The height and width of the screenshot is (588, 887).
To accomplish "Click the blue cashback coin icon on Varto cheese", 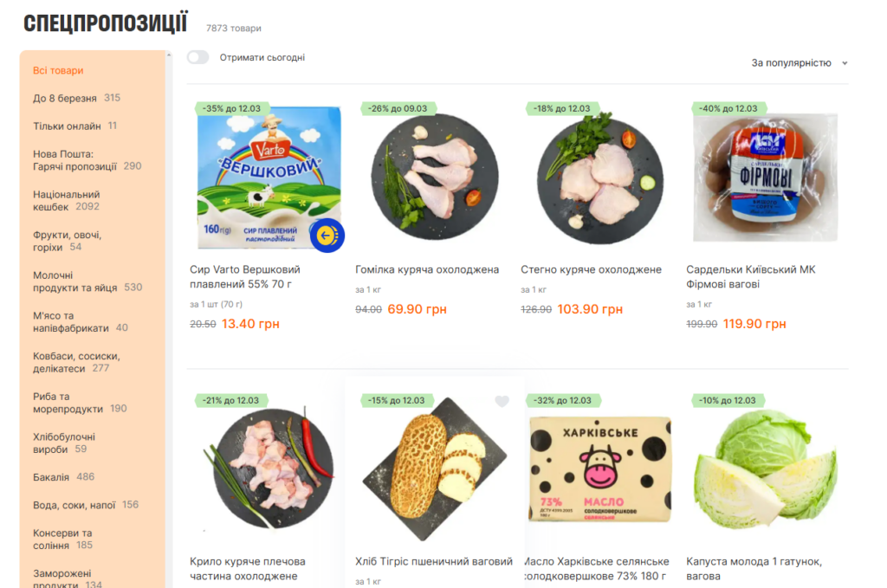I will [327, 236].
